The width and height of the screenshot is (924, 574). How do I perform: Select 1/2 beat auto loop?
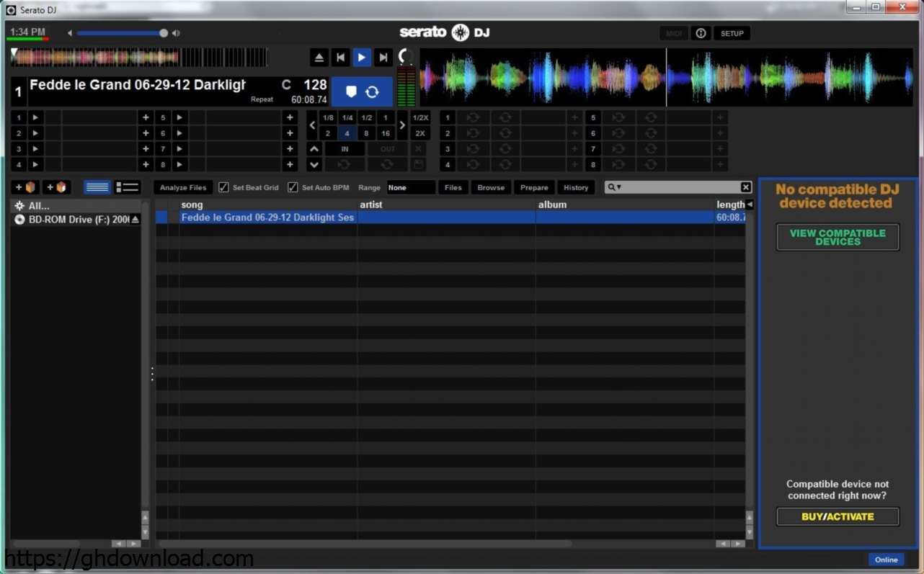tap(367, 117)
